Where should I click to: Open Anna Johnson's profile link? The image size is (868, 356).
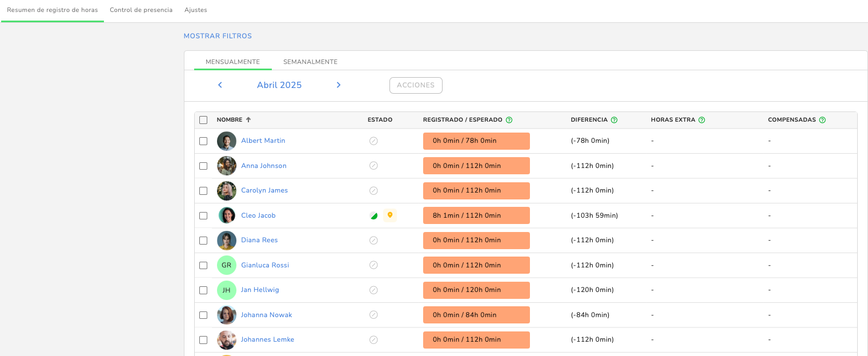(x=264, y=166)
